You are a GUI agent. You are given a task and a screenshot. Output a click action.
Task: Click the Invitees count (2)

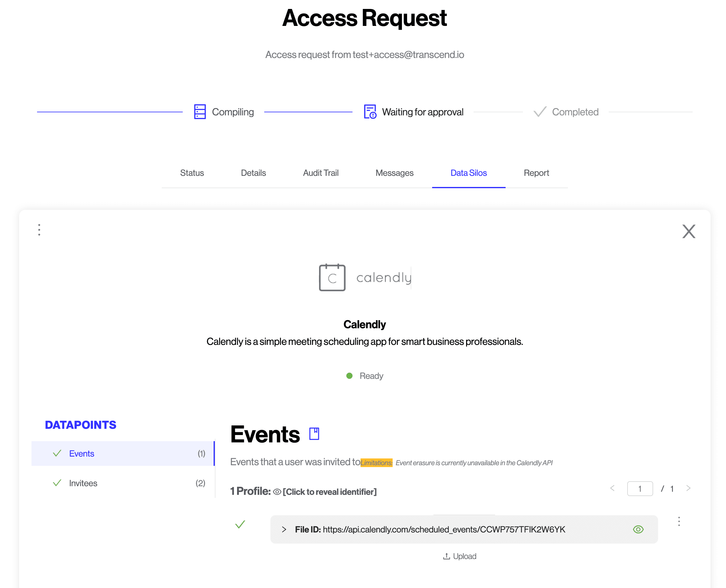click(200, 483)
